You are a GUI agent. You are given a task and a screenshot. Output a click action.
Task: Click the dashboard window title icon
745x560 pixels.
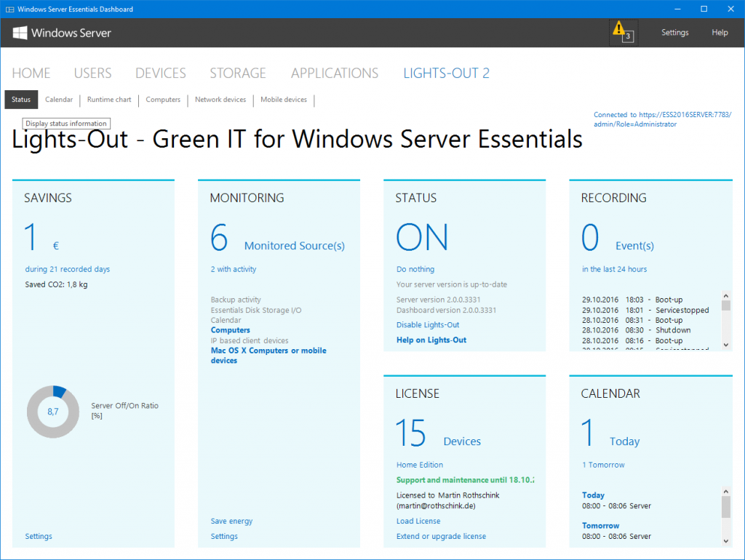tap(9, 9)
